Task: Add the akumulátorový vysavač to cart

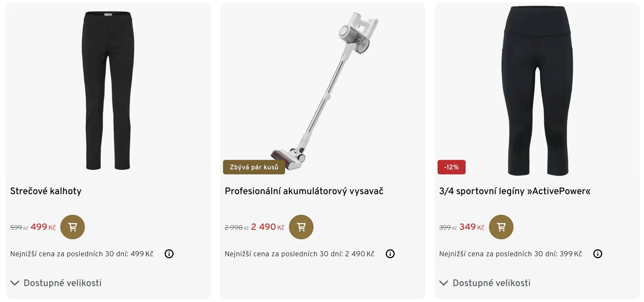Action: (x=301, y=227)
